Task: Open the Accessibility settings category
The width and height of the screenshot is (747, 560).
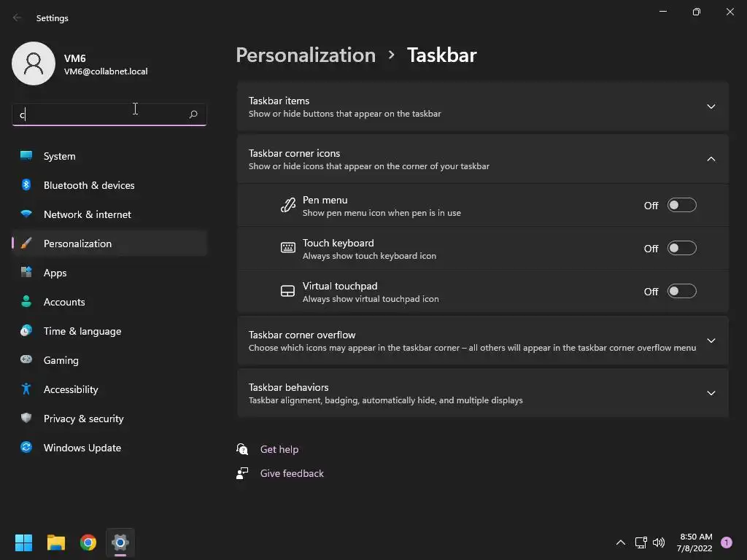Action: 70,389
